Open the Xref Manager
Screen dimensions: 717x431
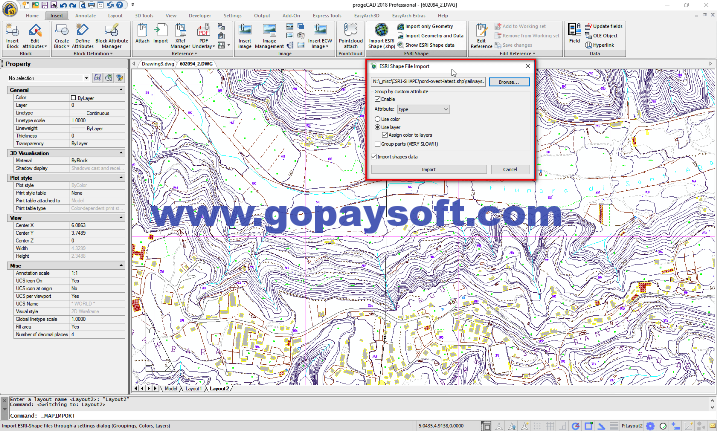pos(181,36)
